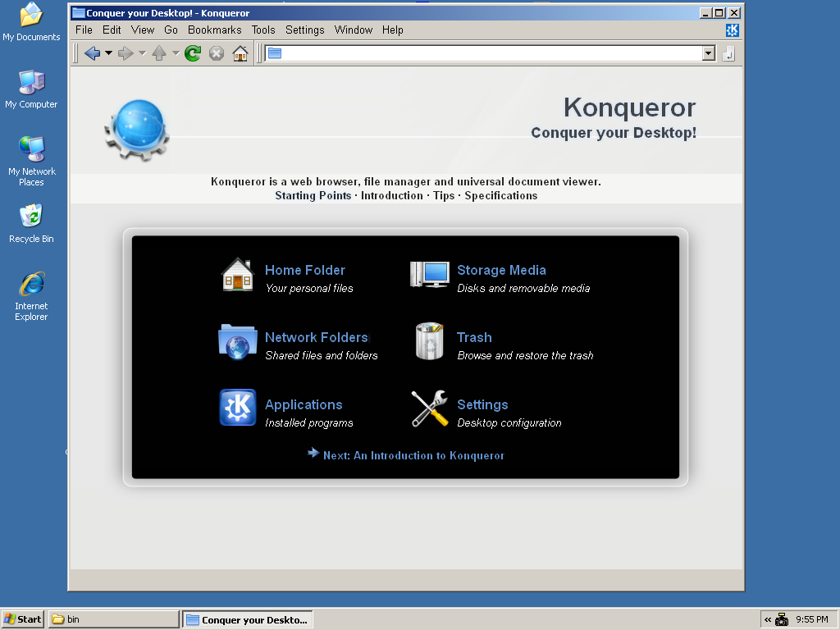Switch to bin window in taskbar
This screenshot has height=630, width=840.
point(113,619)
